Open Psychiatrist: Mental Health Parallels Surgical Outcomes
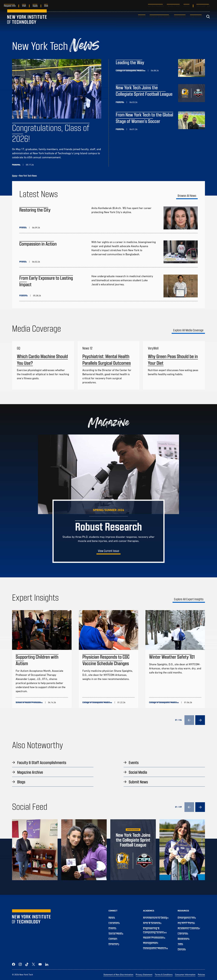Viewport: 217px width, 980px height. coord(107,360)
